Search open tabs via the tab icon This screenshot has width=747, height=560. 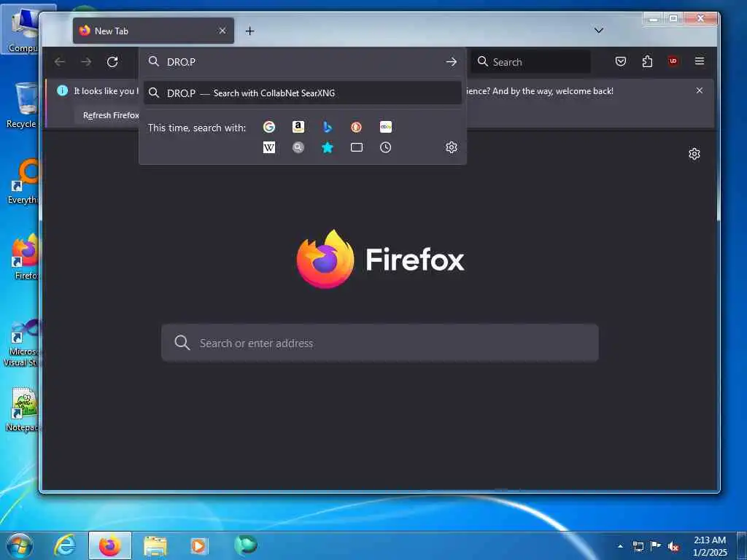tap(356, 147)
